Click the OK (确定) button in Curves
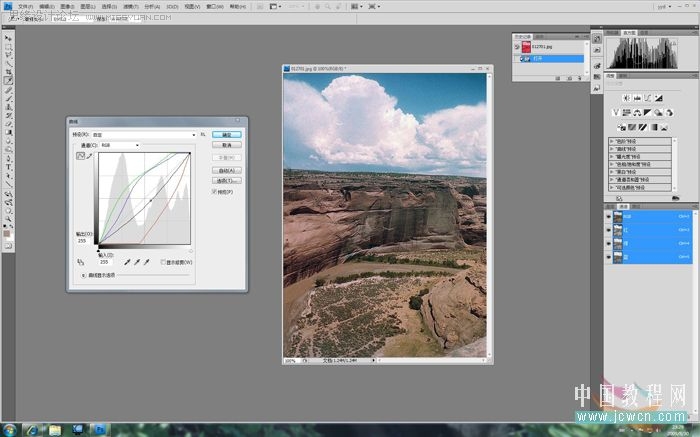The height and width of the screenshot is (437, 700). 227,135
